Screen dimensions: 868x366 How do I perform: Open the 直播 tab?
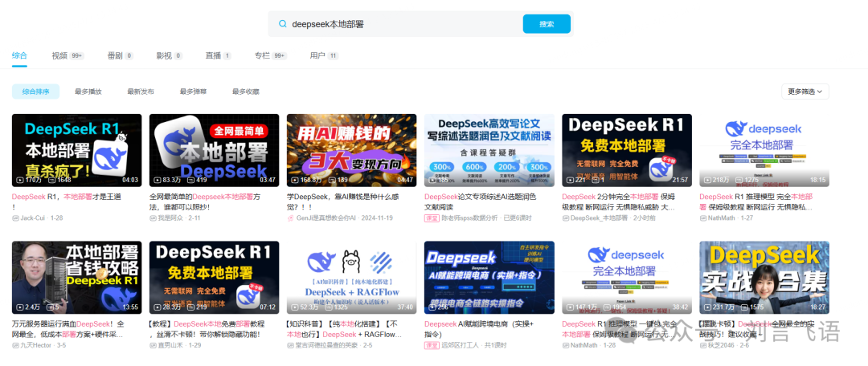pos(218,56)
